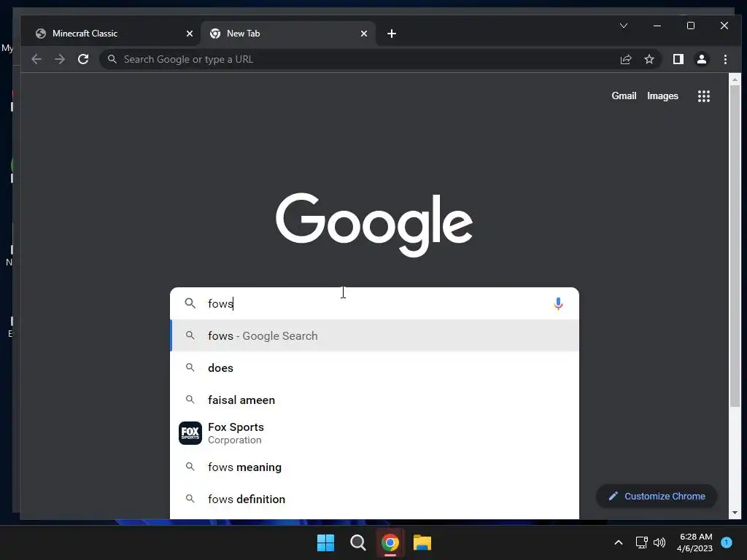The width and height of the screenshot is (747, 560).
Task: Close the New Tab tab
Action: coord(363,34)
